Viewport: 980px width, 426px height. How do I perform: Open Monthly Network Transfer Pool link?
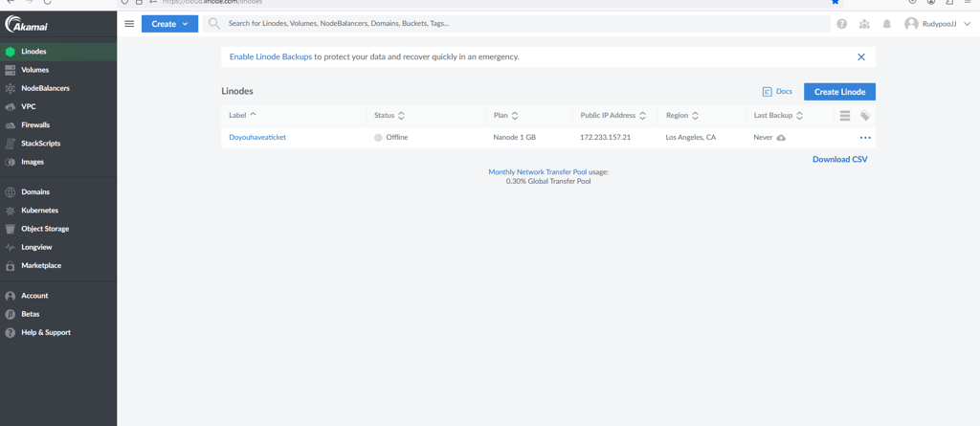538,171
